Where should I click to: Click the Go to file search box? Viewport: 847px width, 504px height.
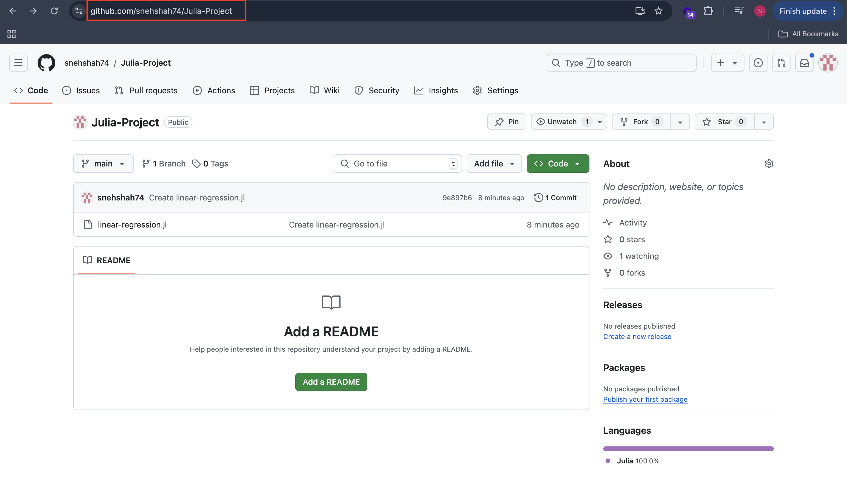(397, 164)
